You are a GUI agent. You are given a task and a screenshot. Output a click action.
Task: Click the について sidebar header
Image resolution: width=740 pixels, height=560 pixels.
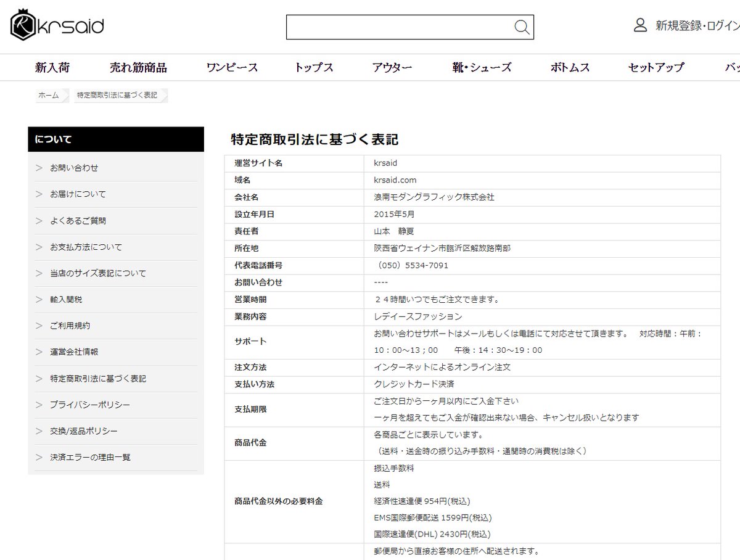[116, 139]
